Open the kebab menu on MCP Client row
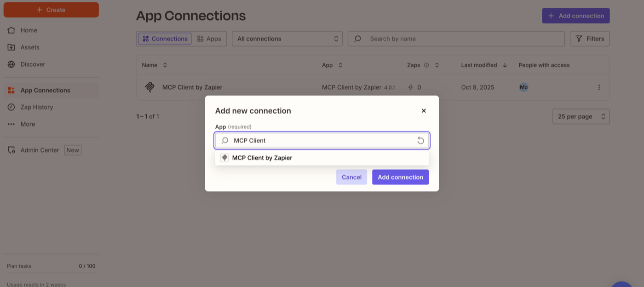The height and width of the screenshot is (287, 644). click(598, 87)
